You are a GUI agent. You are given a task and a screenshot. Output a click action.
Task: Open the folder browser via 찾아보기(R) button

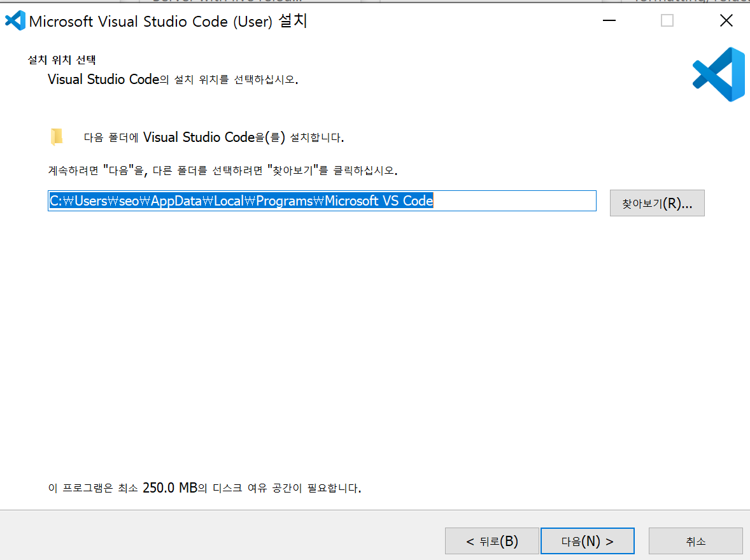click(x=657, y=202)
